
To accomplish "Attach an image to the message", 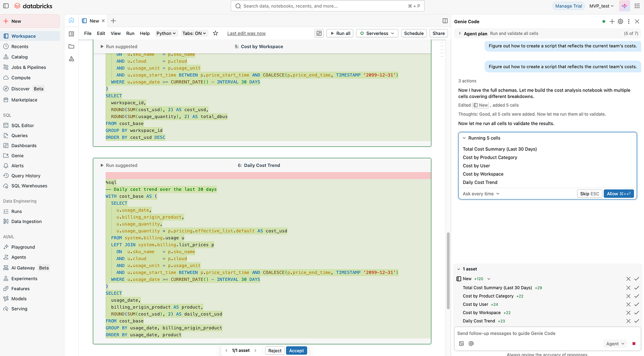I will (461, 344).
